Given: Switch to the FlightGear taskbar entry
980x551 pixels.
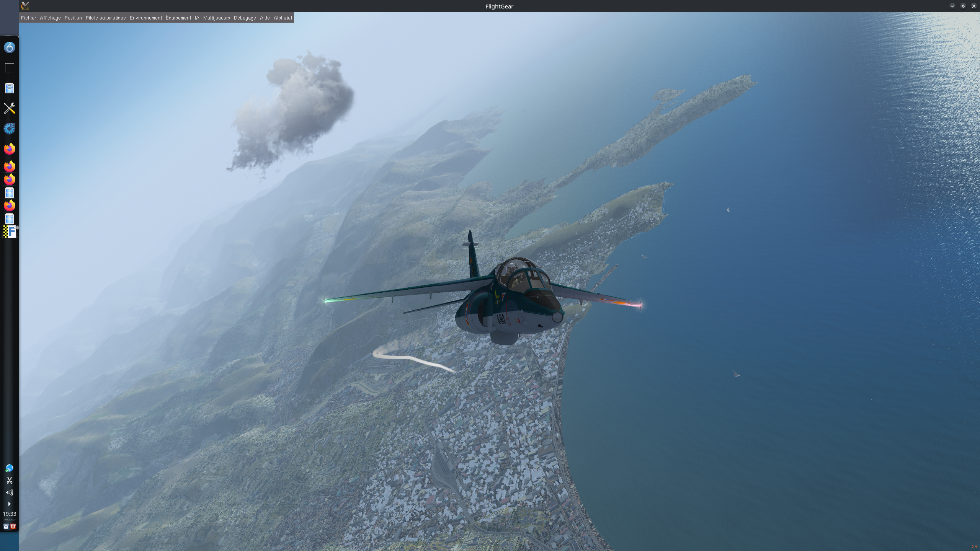Looking at the screenshot, I should click(9, 231).
